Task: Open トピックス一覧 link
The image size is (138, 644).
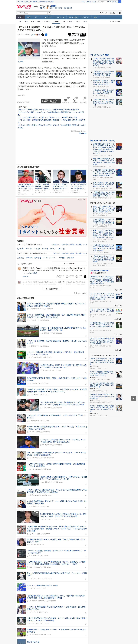Action: pyautogui.click(x=115, y=22)
